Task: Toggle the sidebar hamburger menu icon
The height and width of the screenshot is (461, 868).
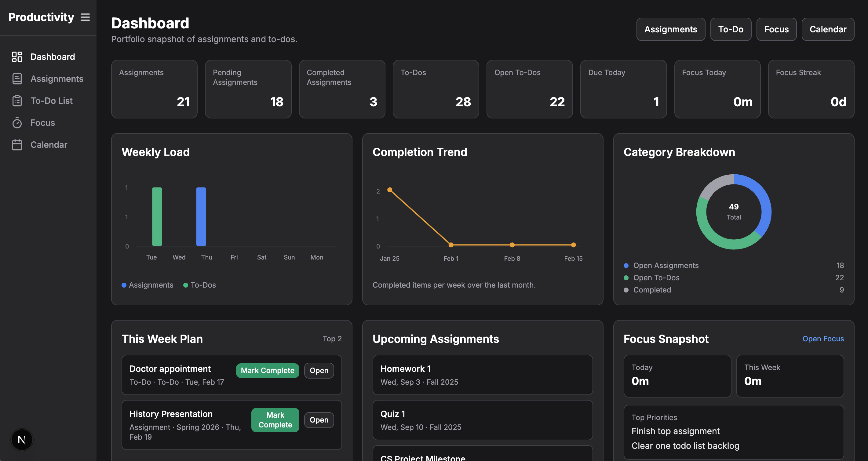Action: coord(85,17)
